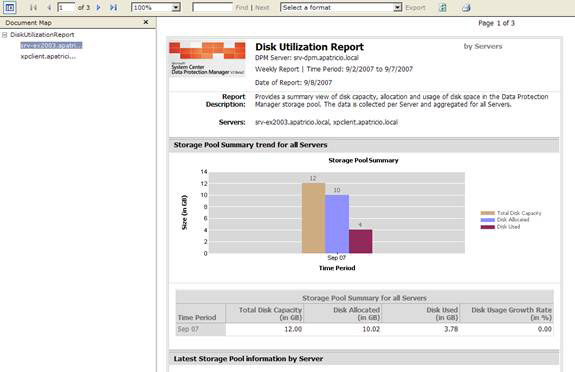Click the 'by Servers' text
Screen dimensions: 575x372
[x=483, y=46]
